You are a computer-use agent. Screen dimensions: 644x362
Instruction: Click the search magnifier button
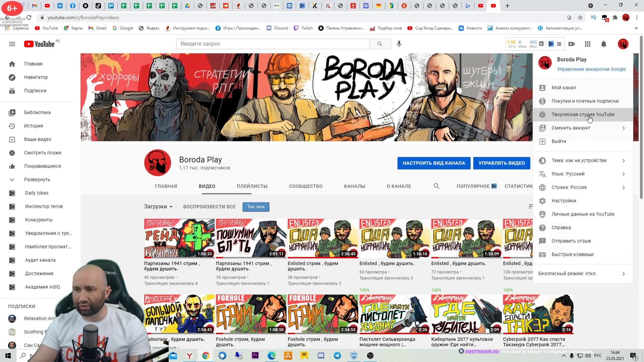pos(380,44)
